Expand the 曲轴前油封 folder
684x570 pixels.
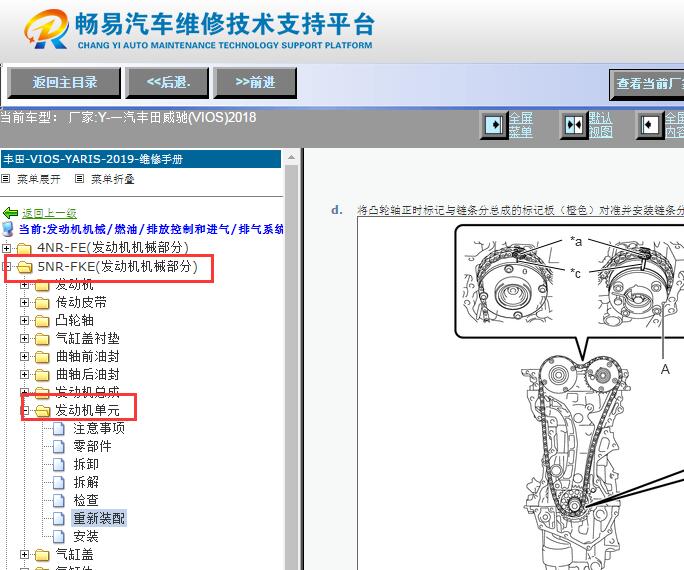tap(24, 356)
